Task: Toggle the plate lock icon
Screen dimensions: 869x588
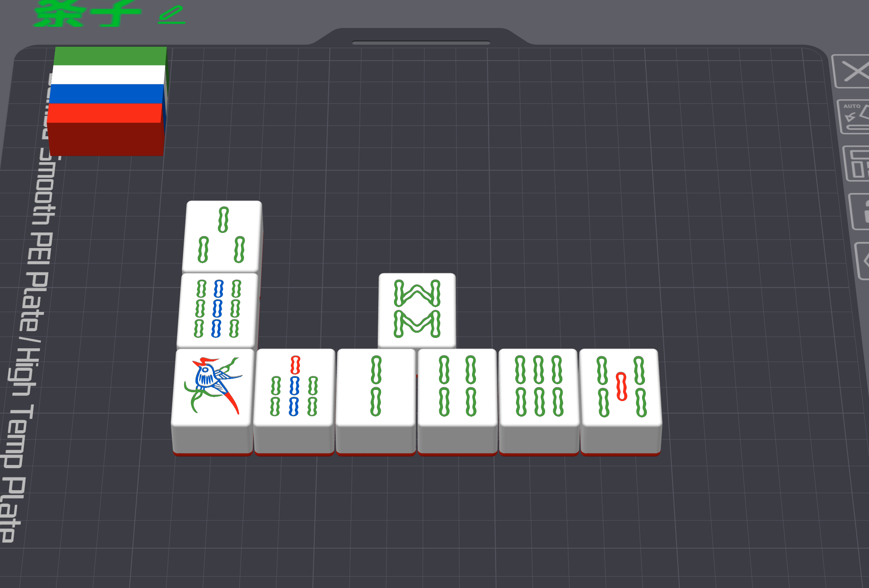Action: point(859,212)
